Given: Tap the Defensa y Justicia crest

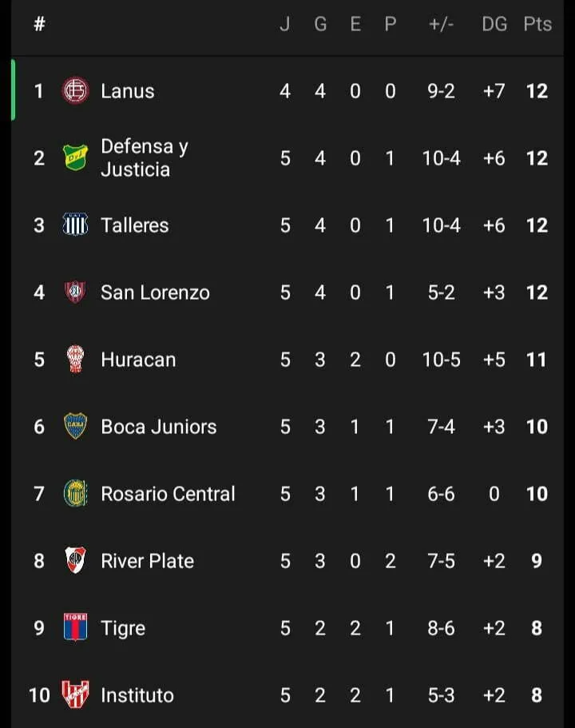Looking at the screenshot, I should pos(75,157).
